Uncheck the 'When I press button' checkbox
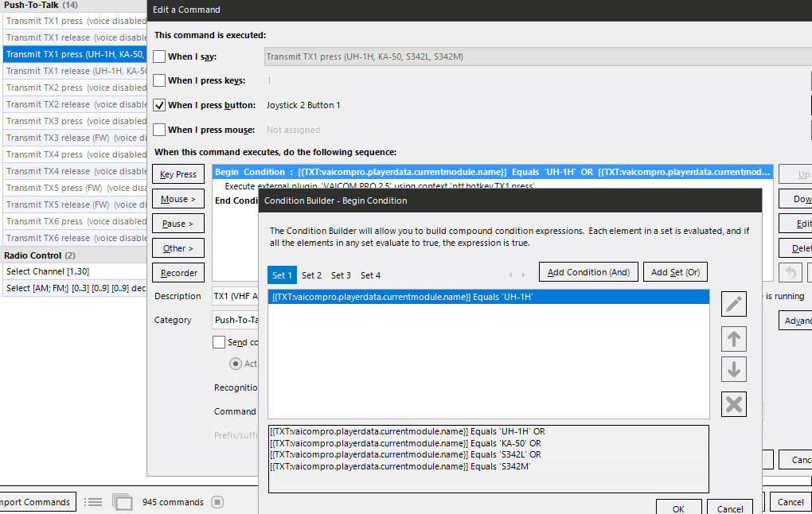This screenshot has width=812, height=514. 159,105
